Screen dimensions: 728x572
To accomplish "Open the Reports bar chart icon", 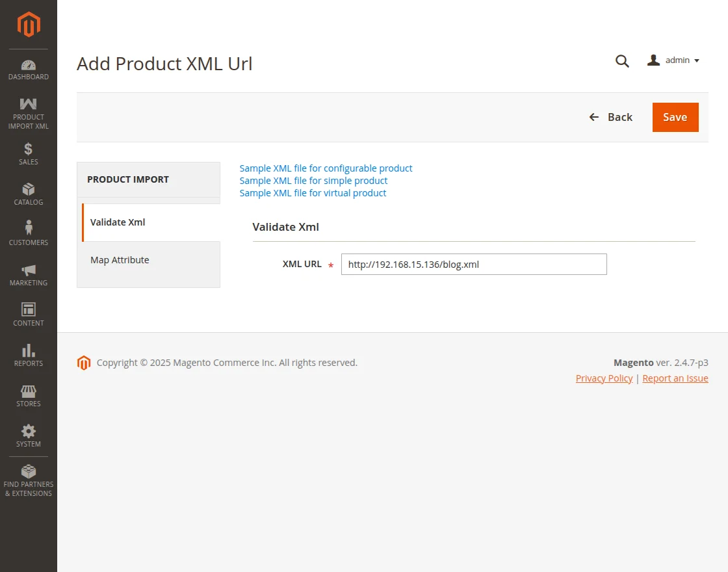I will pyautogui.click(x=29, y=351).
